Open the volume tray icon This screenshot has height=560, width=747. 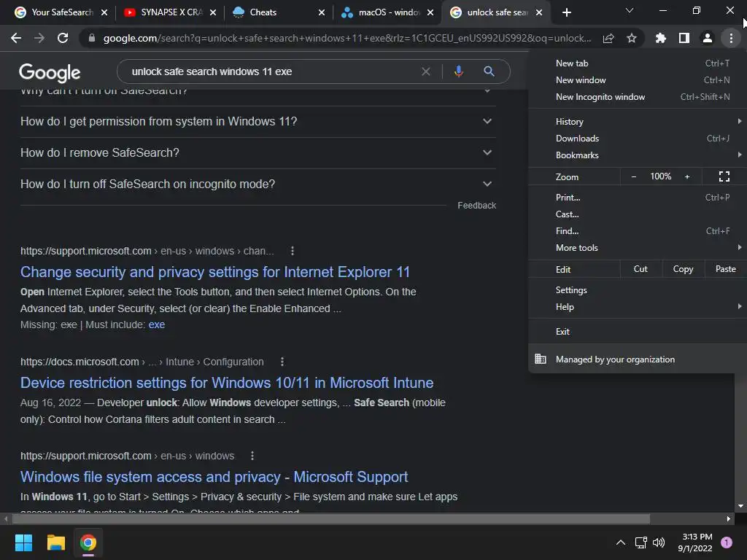(x=659, y=542)
